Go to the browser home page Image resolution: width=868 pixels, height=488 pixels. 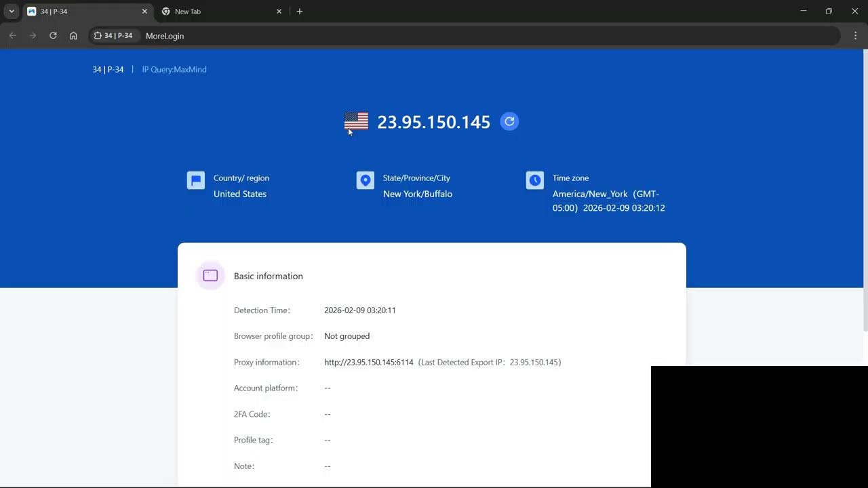point(73,36)
